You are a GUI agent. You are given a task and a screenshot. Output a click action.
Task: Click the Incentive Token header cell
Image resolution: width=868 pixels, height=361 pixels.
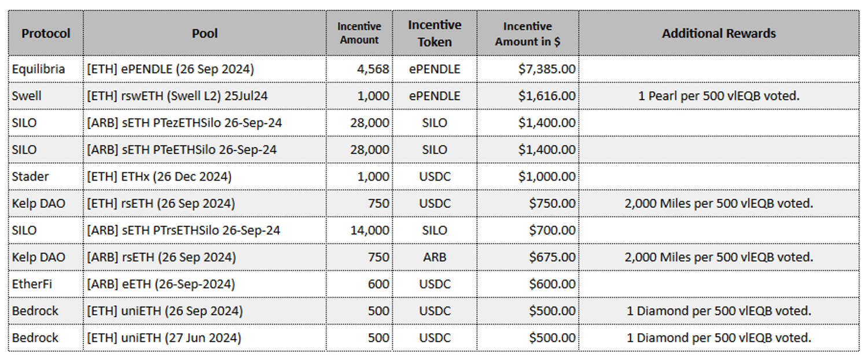pos(435,34)
